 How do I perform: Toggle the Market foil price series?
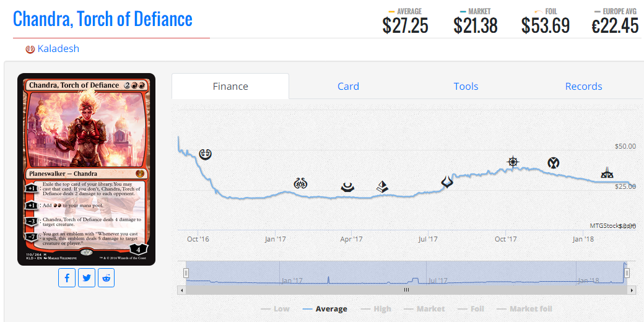(x=524, y=309)
